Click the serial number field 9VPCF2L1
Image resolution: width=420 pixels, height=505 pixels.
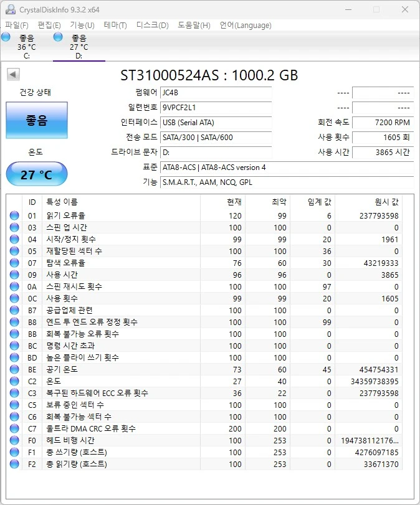click(x=216, y=108)
